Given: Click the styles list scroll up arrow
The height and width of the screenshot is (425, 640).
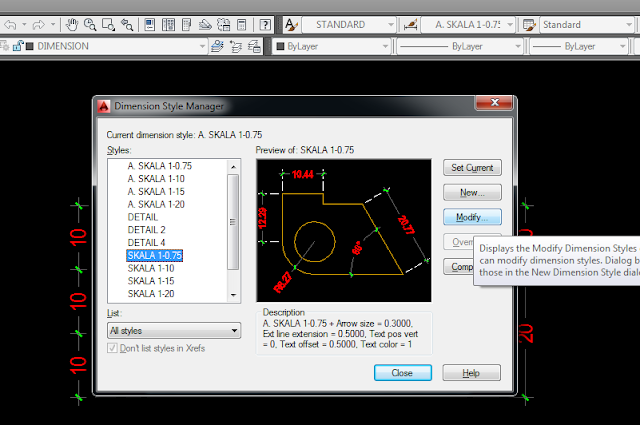Looking at the screenshot, I should tap(233, 167).
